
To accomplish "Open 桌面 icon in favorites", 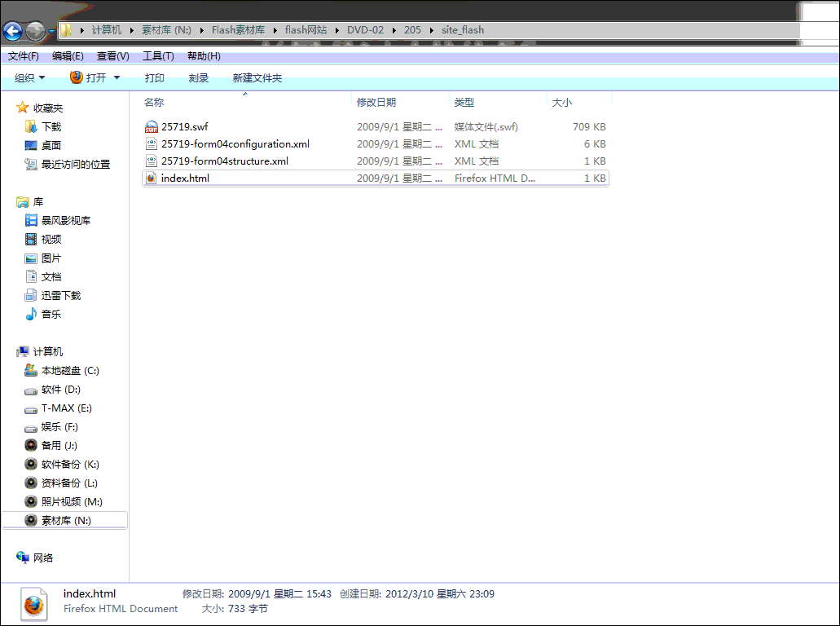I will click(x=31, y=146).
